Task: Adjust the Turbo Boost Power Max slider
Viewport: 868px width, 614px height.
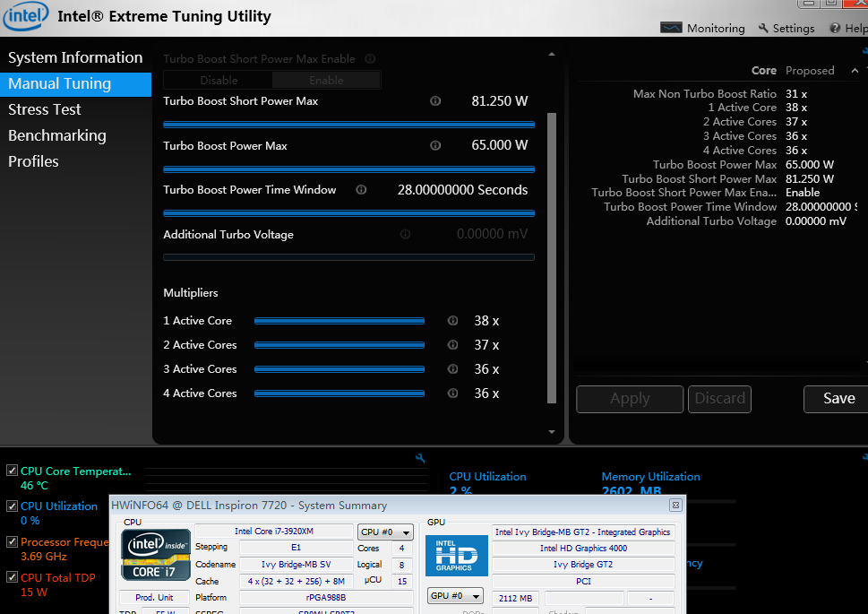Action: click(x=348, y=169)
